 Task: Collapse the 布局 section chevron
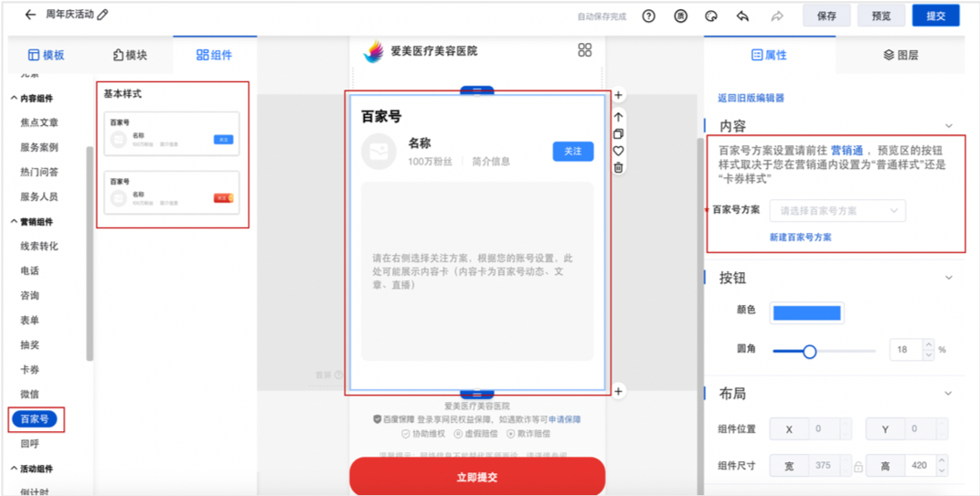tap(949, 394)
